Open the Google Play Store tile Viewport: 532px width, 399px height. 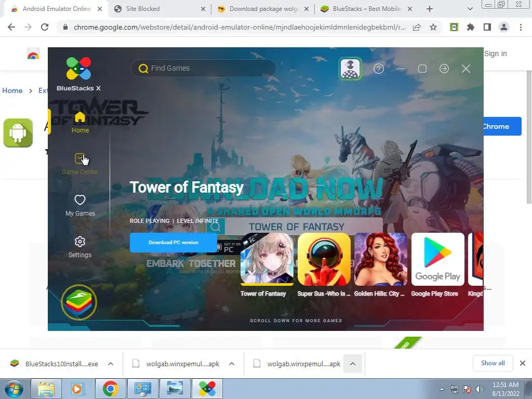[437, 259]
